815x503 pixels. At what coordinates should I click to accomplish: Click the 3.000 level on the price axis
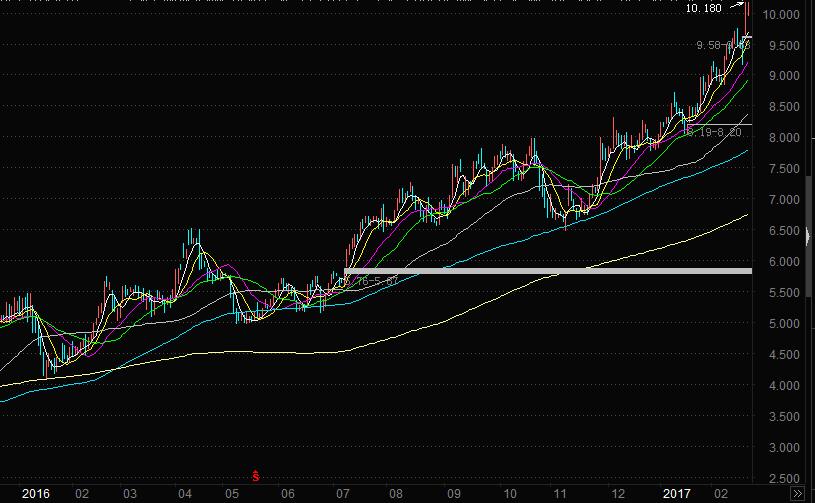click(x=780, y=448)
